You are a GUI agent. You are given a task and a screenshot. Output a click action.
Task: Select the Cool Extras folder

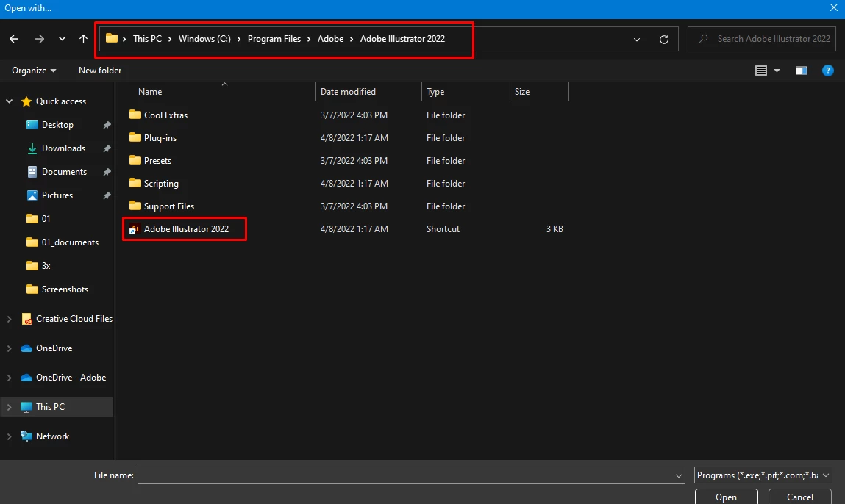[158, 115]
